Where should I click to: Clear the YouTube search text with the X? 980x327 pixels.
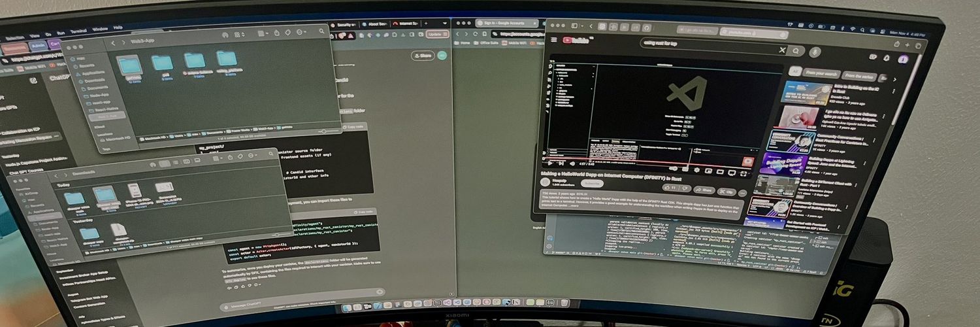(782, 50)
